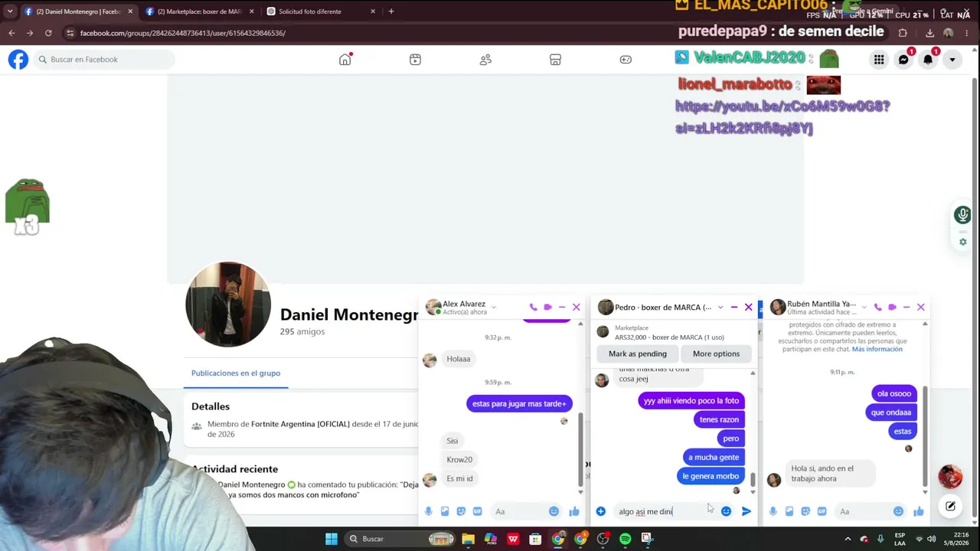Pick a GIF in Rubén Mantilla chat
The height and width of the screenshot is (551, 980).
822,511
